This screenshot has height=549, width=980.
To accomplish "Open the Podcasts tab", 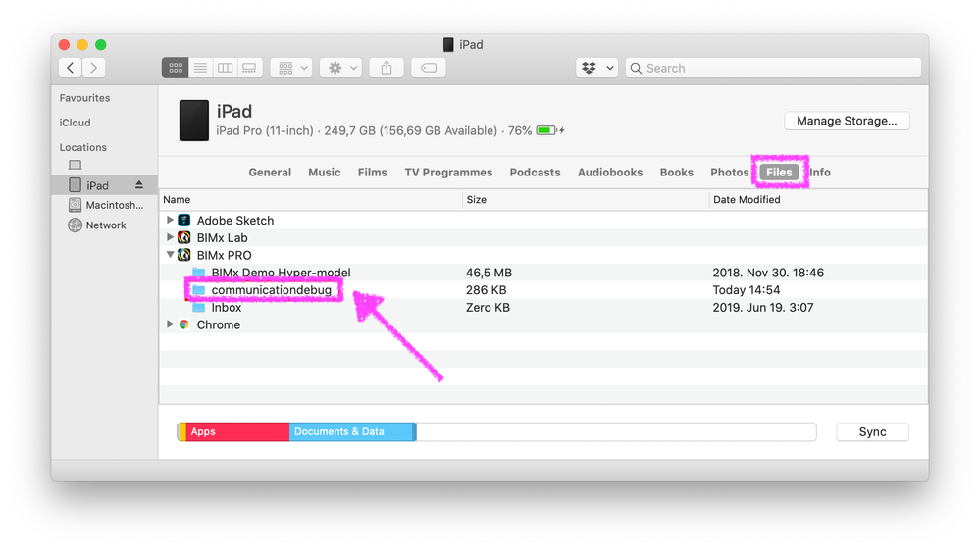I will [x=535, y=173].
